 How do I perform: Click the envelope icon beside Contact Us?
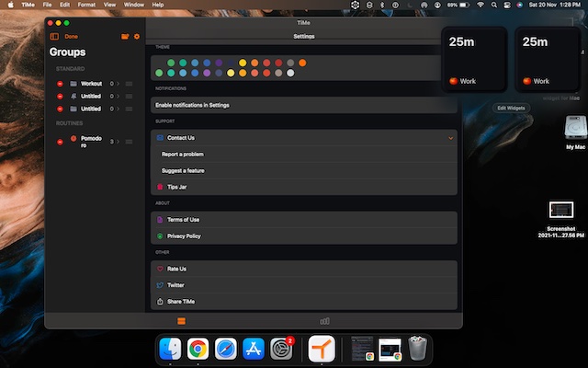[x=160, y=138]
